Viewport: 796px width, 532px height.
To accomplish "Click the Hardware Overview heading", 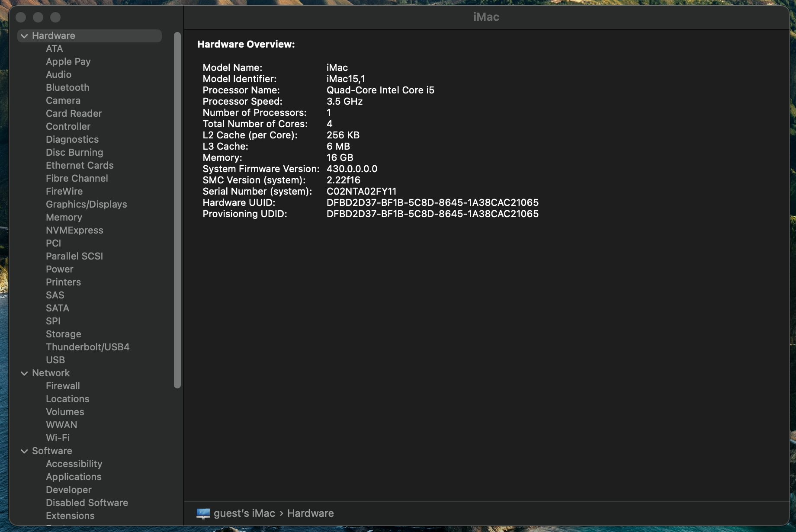I will 246,44.
